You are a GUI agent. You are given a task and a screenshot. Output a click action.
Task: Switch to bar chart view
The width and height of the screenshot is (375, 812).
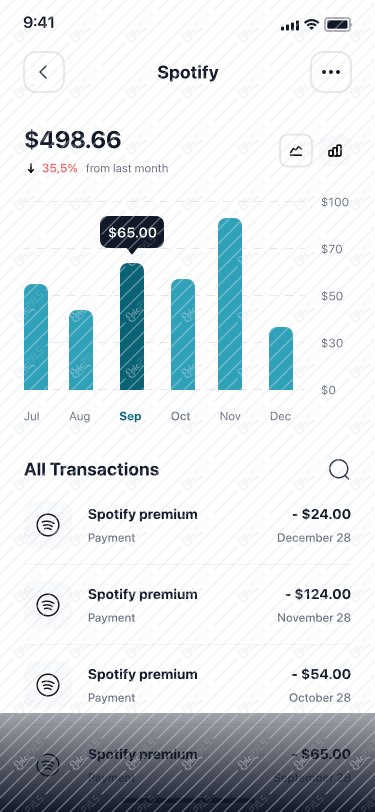[335, 151]
